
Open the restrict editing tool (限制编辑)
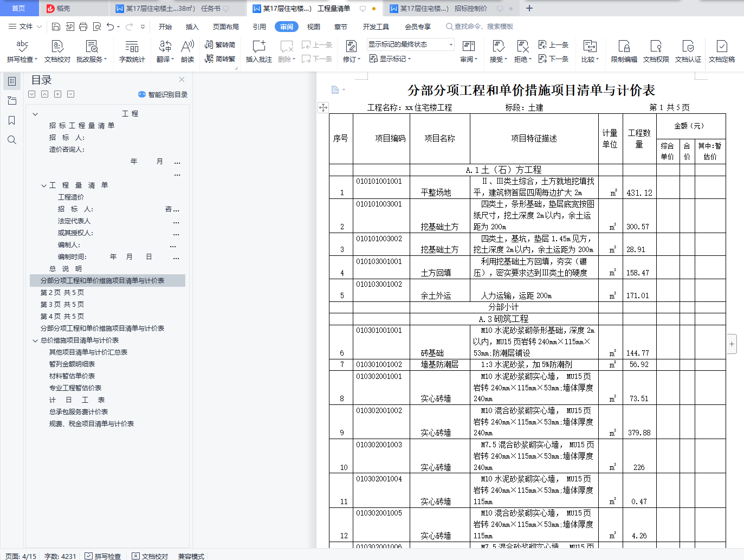[x=624, y=52]
